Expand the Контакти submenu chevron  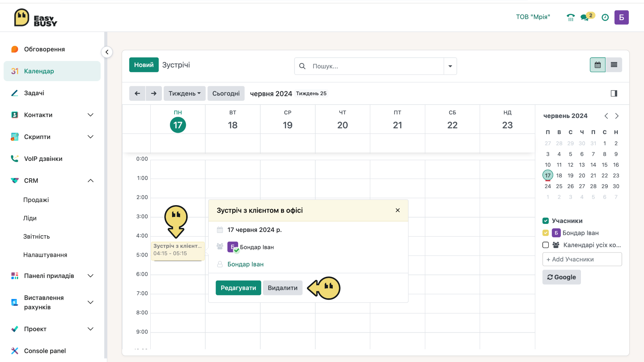click(91, 115)
